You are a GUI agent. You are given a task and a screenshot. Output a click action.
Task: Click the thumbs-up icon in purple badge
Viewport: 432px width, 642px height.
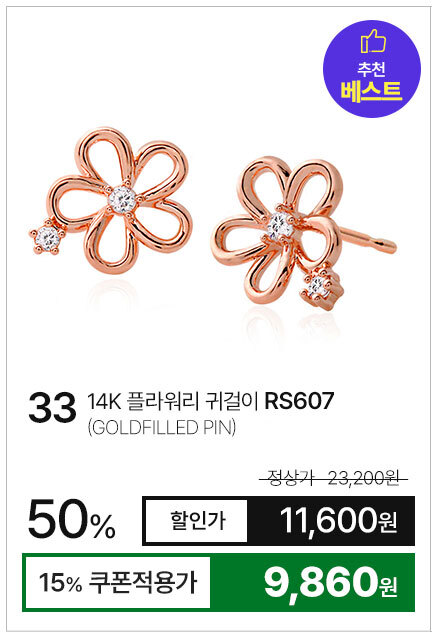pos(373,42)
